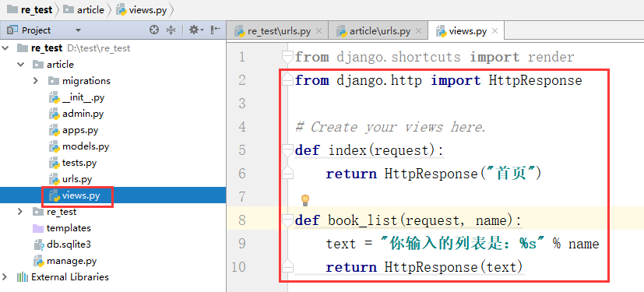Click re_test in the breadcrumb bar

point(30,9)
